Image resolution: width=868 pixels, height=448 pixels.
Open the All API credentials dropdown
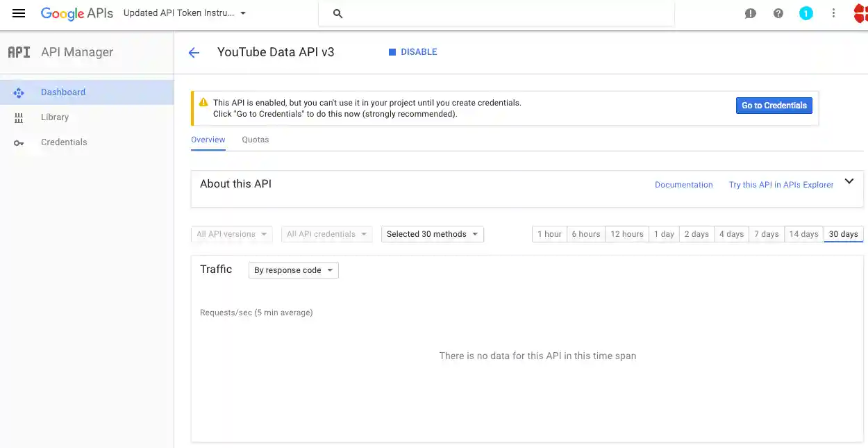[x=327, y=234]
